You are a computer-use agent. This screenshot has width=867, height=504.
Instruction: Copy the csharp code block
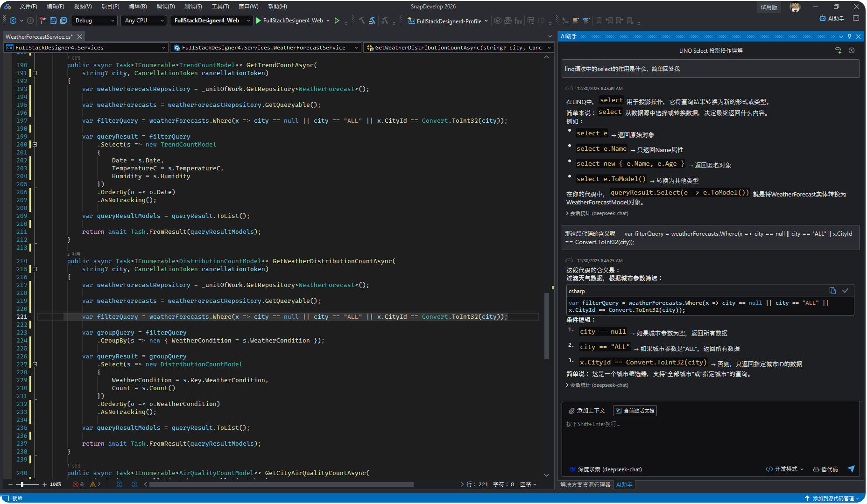coord(832,291)
